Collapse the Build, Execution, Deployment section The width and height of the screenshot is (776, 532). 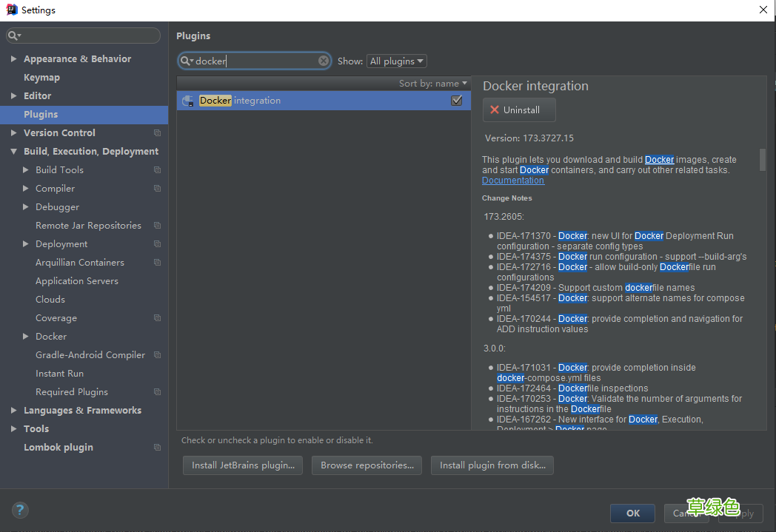(x=14, y=151)
